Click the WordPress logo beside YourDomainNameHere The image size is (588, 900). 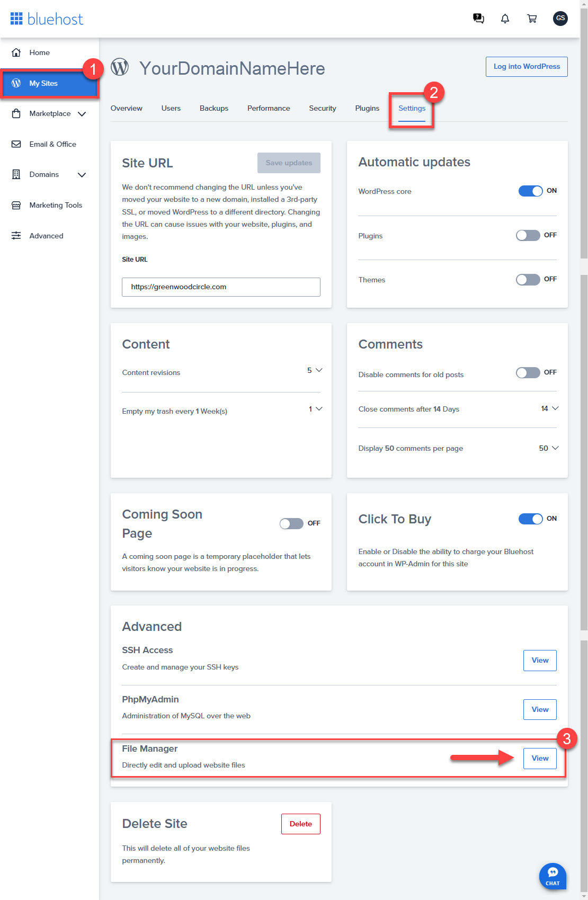click(120, 67)
